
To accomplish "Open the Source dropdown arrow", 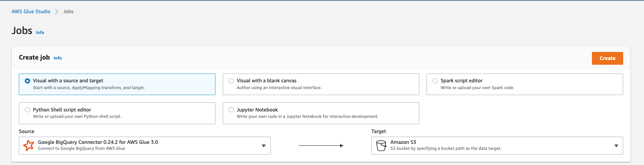I will tap(264, 146).
